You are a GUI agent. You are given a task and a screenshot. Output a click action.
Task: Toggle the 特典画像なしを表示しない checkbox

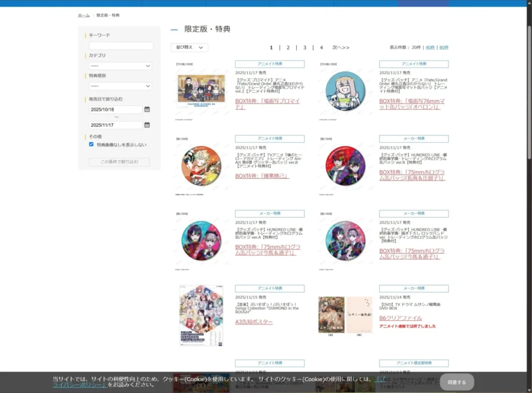pyautogui.click(x=91, y=145)
